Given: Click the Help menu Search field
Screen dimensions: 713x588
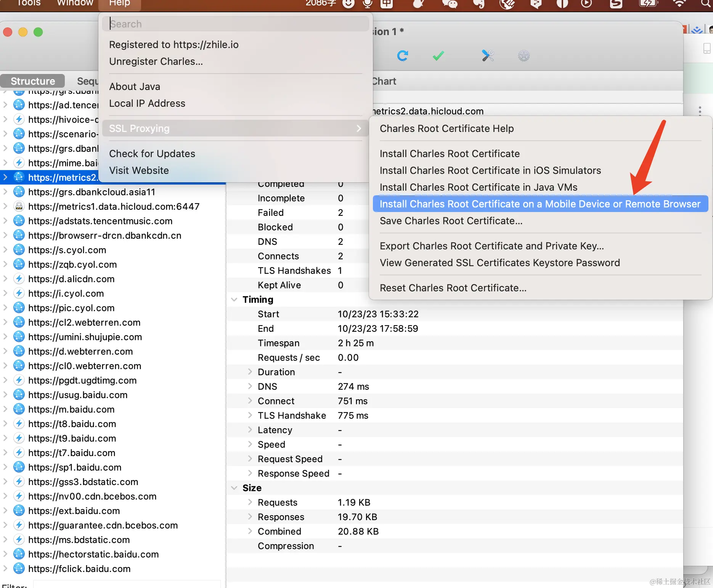Looking at the screenshot, I should [x=235, y=24].
